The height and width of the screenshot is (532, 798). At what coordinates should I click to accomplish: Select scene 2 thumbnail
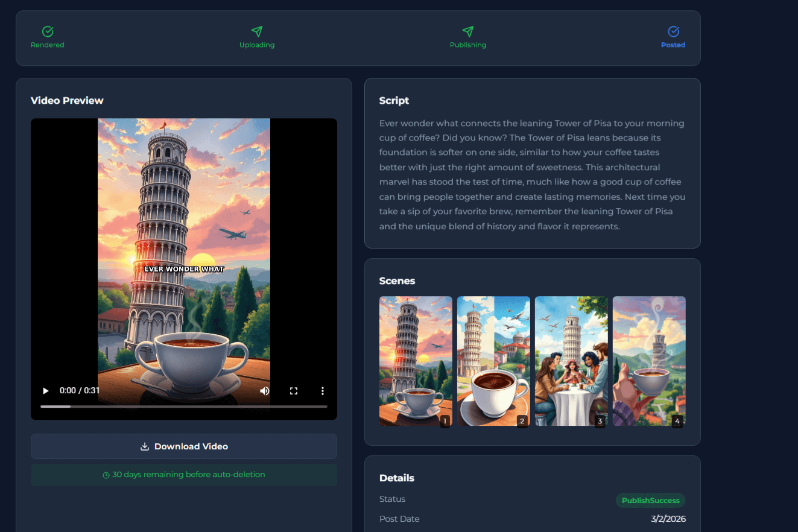(493, 361)
